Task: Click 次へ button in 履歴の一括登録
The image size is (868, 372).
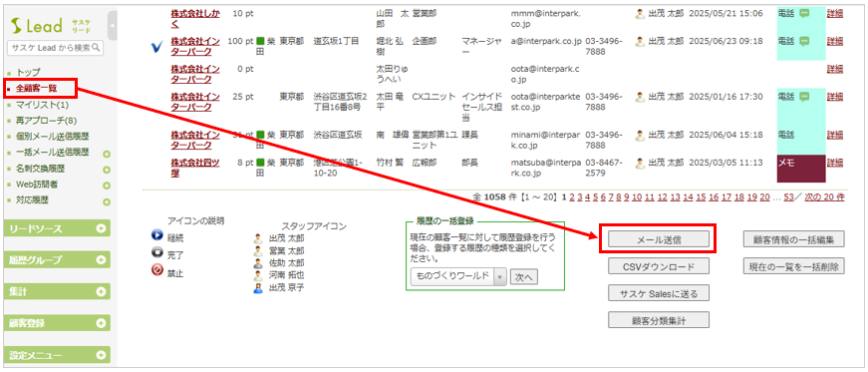Action: (x=523, y=277)
